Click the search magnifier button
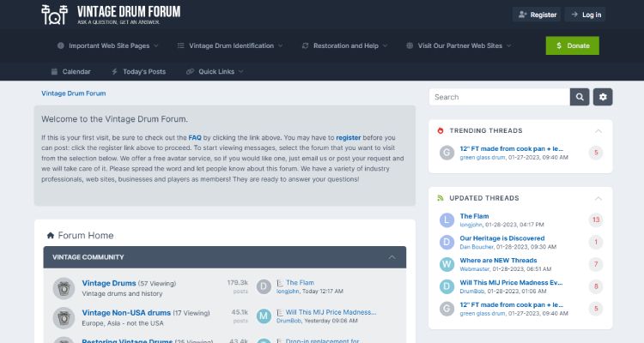This screenshot has height=343, width=644. point(580,97)
